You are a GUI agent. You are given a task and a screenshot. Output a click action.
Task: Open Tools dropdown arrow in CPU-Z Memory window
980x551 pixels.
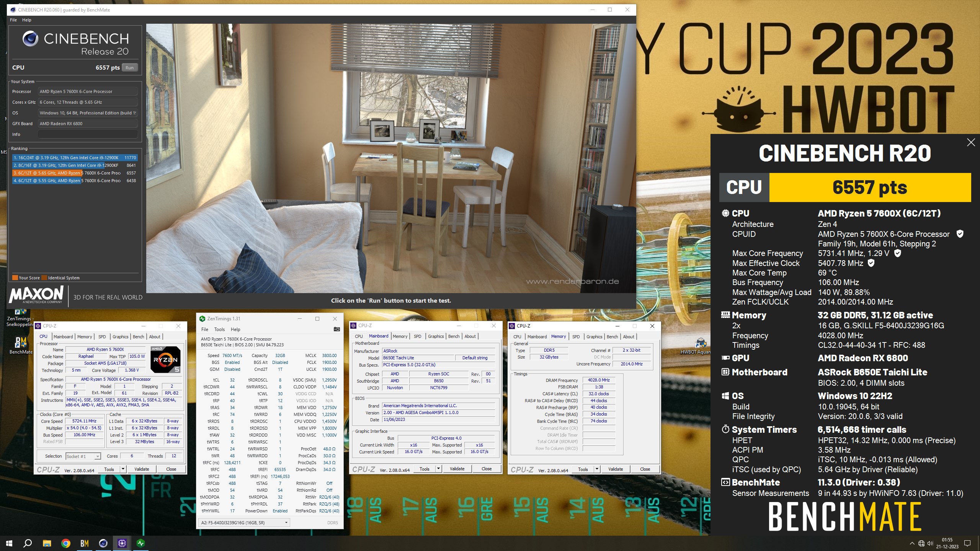tap(597, 469)
